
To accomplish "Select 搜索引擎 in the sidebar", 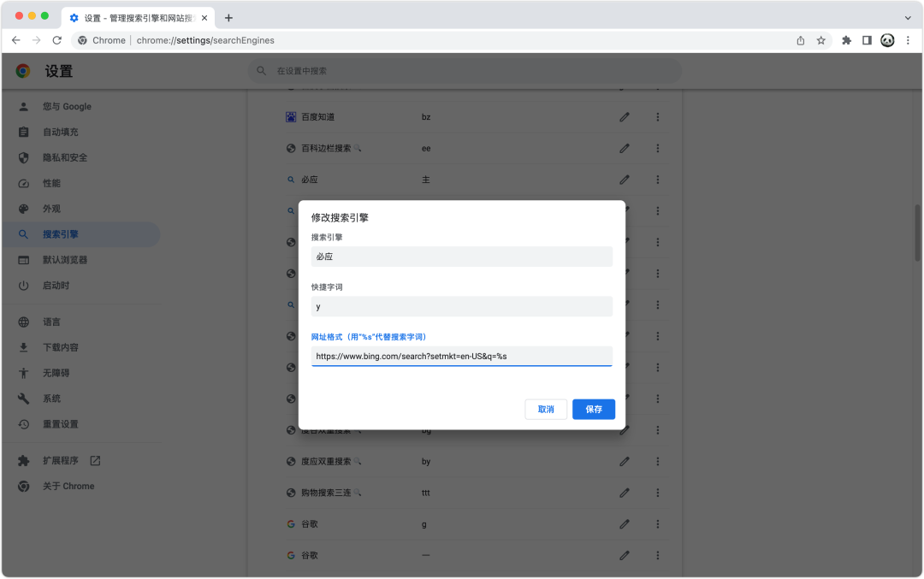I will pos(80,234).
